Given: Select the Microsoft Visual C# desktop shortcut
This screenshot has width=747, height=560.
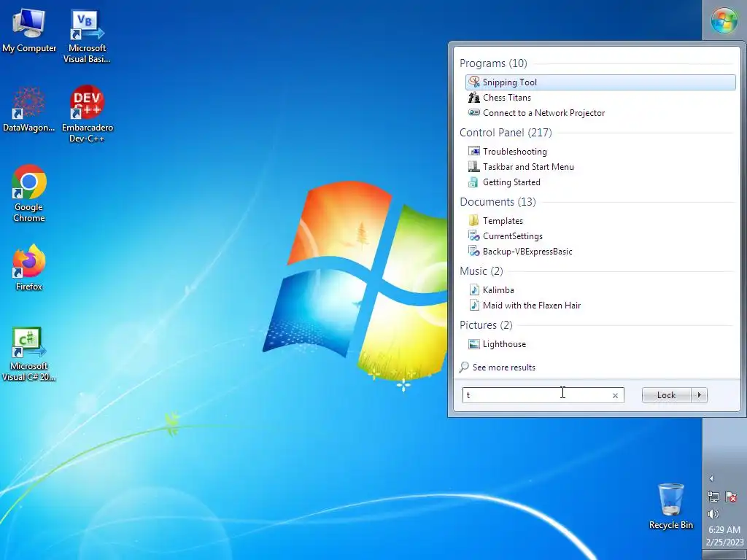Looking at the screenshot, I should pyautogui.click(x=28, y=354).
